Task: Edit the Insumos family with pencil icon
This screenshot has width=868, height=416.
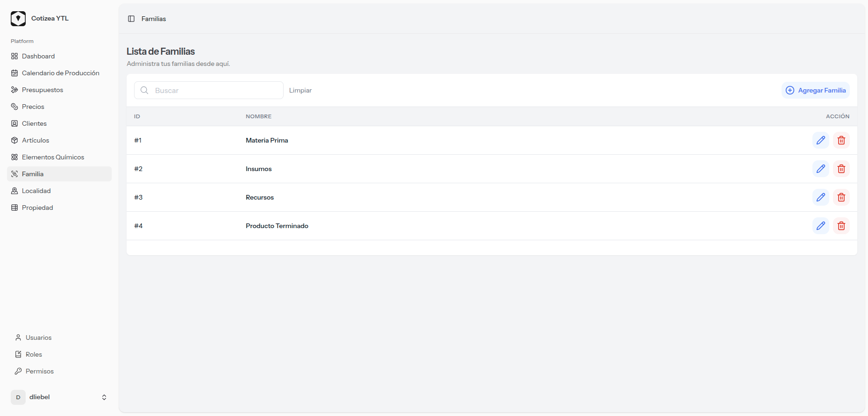Action: 820,169
